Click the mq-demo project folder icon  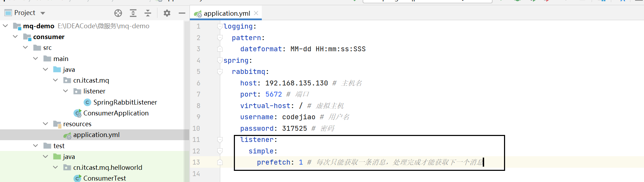coord(17,26)
